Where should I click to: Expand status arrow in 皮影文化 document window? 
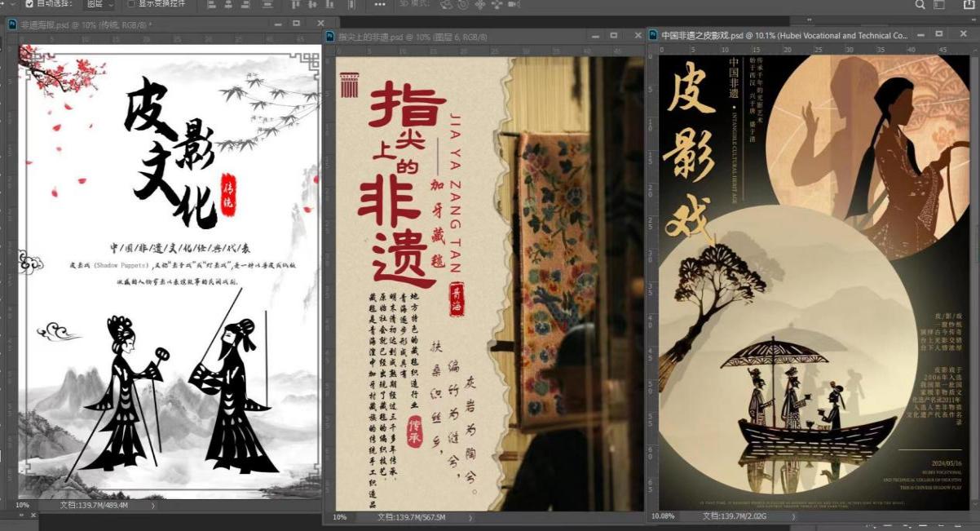pos(152,506)
